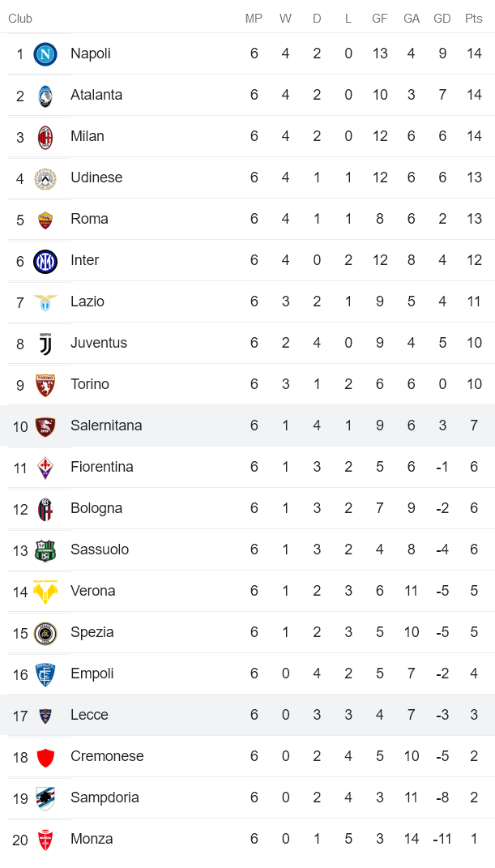
Task: Open the Fiorentina club link
Action: click(x=102, y=467)
